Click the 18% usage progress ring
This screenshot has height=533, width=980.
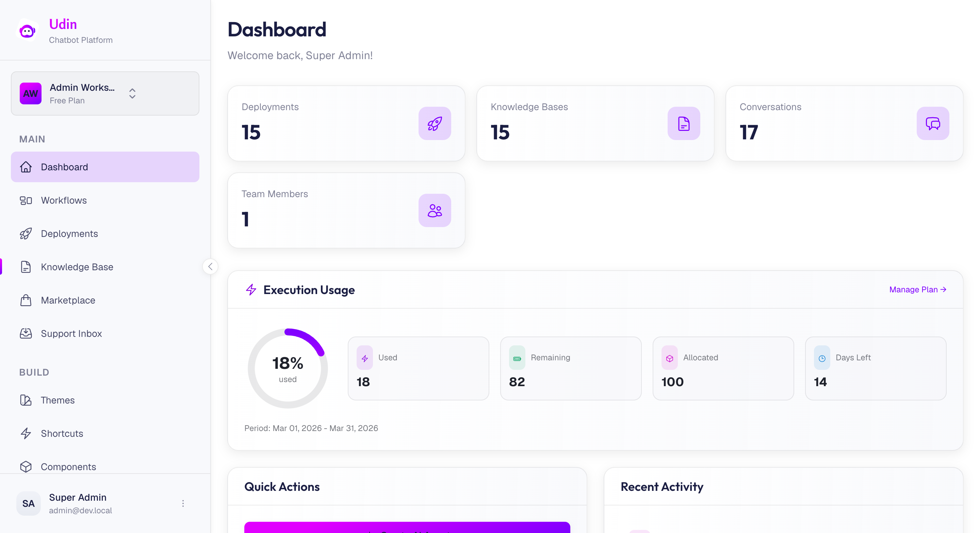pyautogui.click(x=288, y=368)
